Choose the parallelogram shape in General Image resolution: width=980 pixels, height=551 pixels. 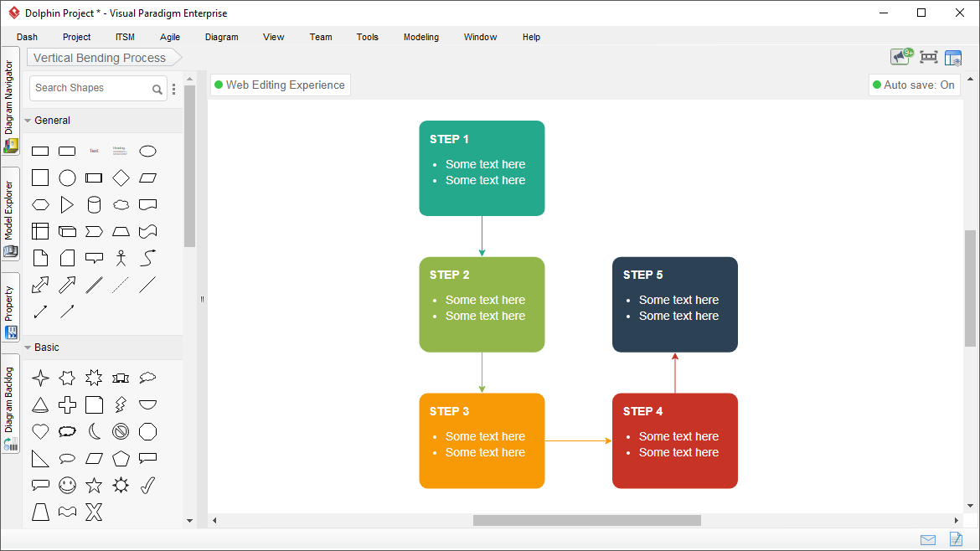147,178
